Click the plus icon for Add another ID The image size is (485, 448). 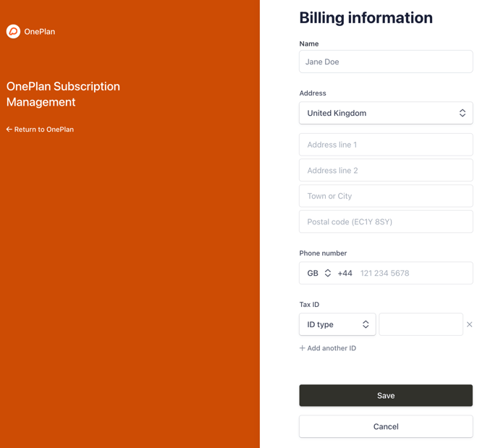(x=303, y=348)
